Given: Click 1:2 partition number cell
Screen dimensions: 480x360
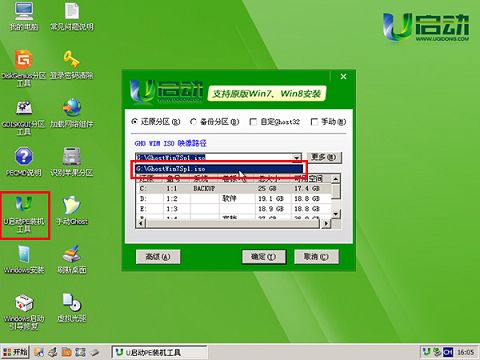Looking at the screenshot, I should (x=172, y=199).
